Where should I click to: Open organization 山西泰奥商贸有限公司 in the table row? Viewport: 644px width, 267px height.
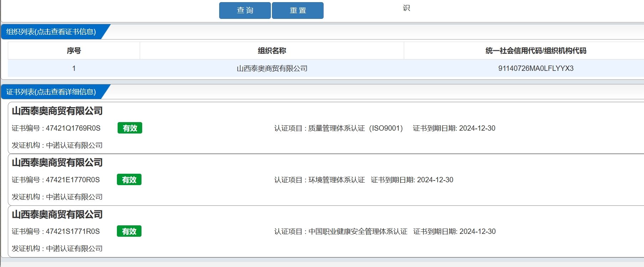point(272,68)
